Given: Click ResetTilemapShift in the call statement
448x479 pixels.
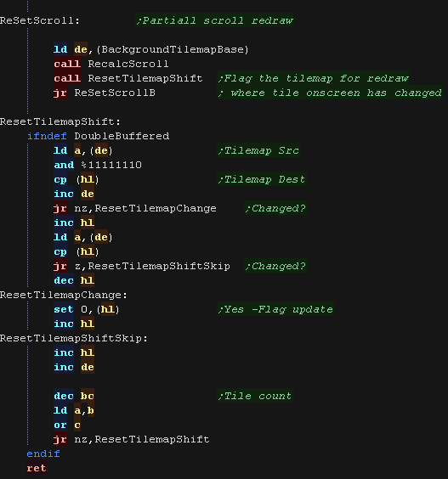Looking at the screenshot, I should pos(145,78).
